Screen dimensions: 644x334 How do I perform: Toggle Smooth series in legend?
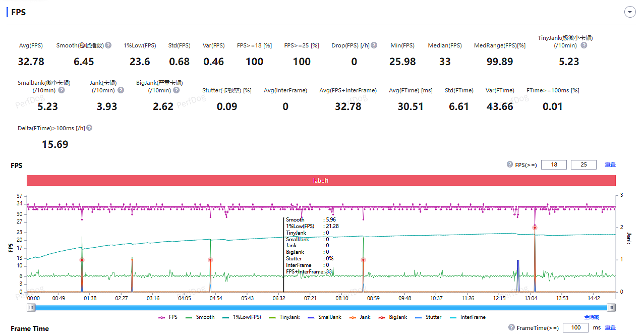[200, 317]
